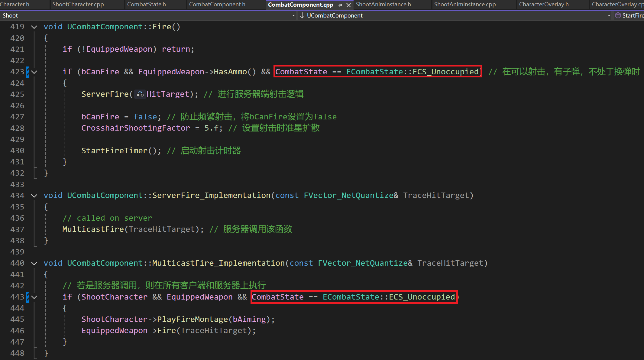
Task: Collapse ServerFire_Implementation at line 434
Action: click(34, 196)
